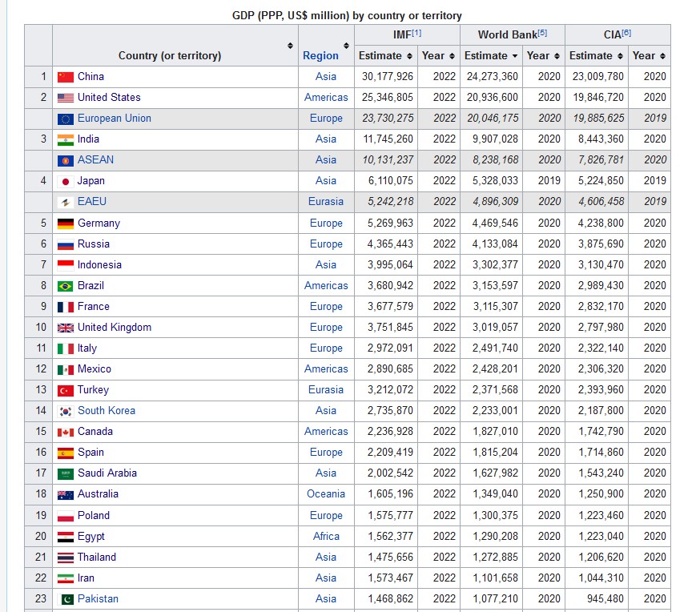The image size is (700, 612).
Task: Click Africa region link in Egypt row
Action: pyautogui.click(x=326, y=536)
